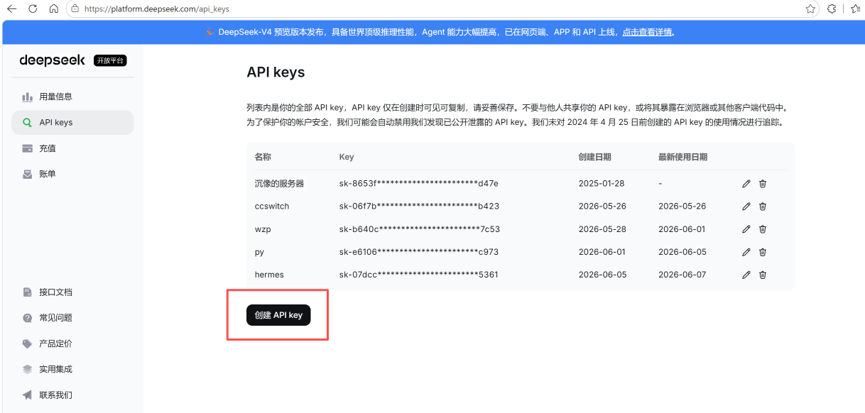Click the masked key ending 7c53
The height and width of the screenshot is (413, 865).
tap(419, 229)
